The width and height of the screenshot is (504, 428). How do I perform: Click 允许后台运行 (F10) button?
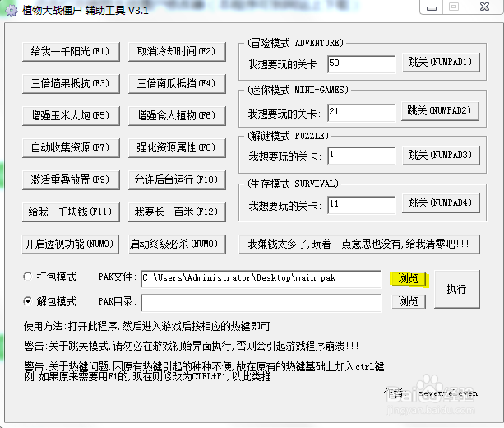coord(177,180)
